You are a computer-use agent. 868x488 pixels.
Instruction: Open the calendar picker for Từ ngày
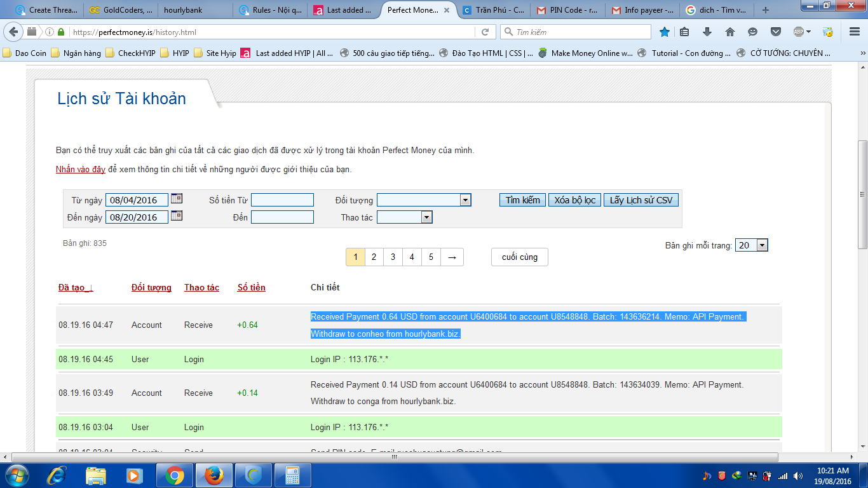177,198
